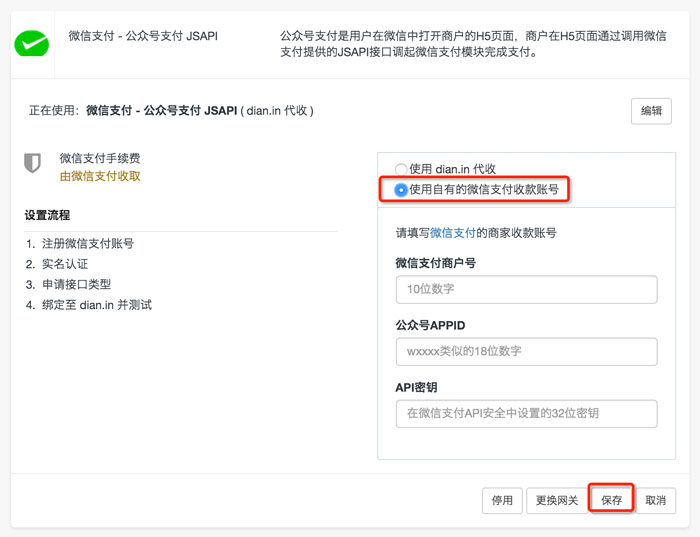Viewport: 700px width, 537px height.
Task: Click the 更换网关 button
Action: point(557,500)
